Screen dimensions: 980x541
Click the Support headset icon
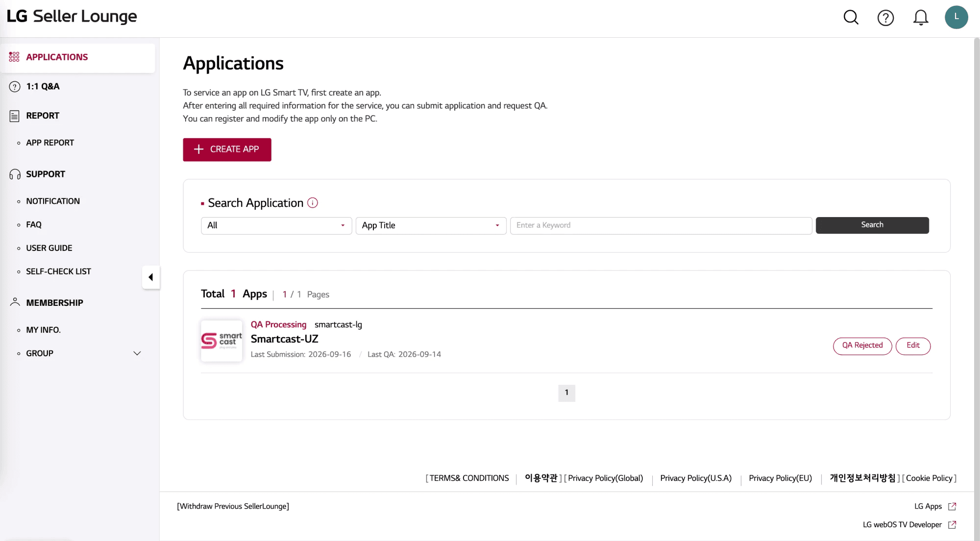[x=15, y=174]
